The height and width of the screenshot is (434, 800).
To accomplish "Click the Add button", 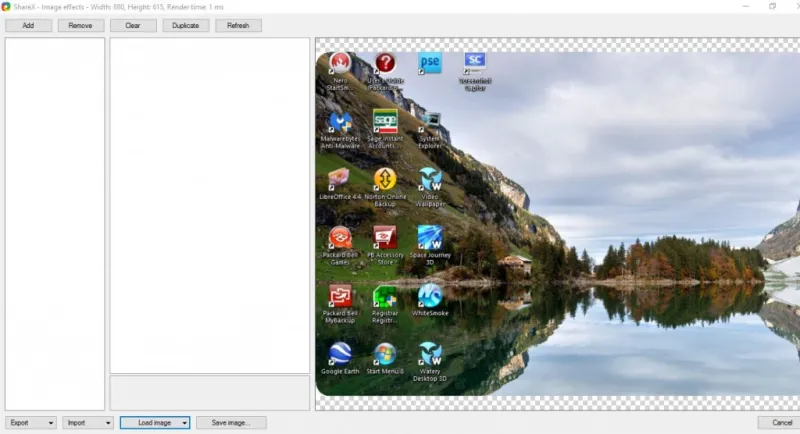I will (x=28, y=25).
